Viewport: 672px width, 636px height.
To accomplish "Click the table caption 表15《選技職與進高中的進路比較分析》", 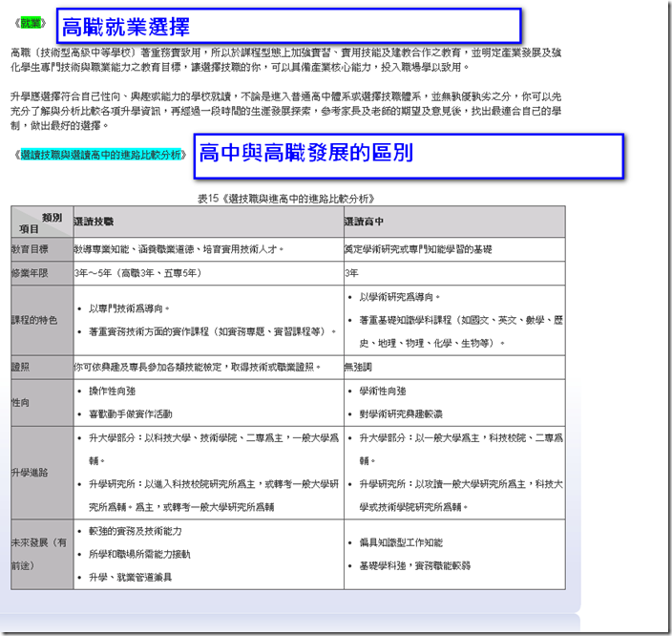I will (286, 199).
